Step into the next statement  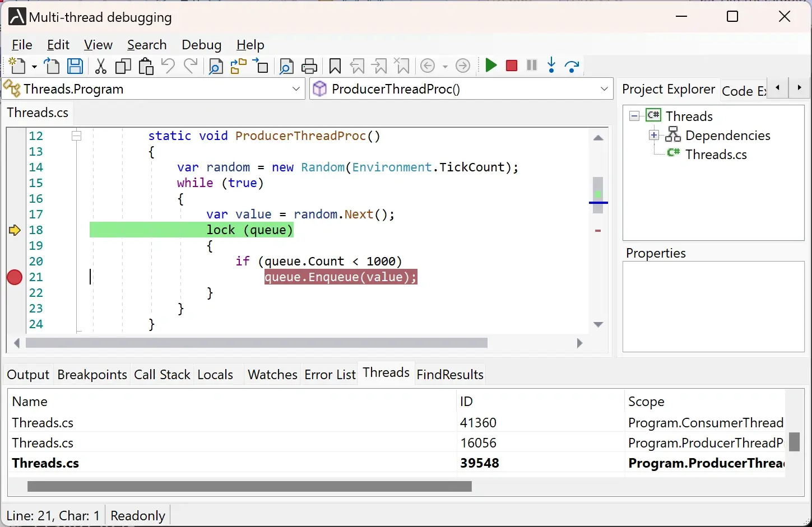(x=551, y=66)
